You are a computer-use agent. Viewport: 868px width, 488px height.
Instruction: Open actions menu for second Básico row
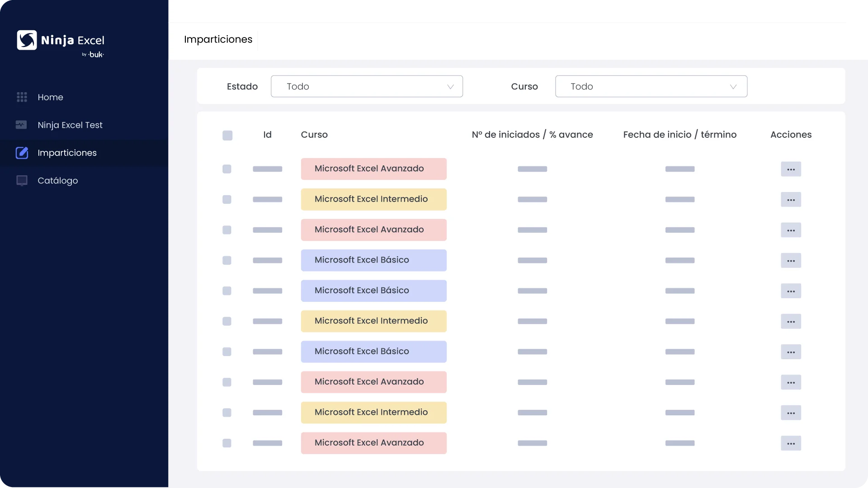pos(791,291)
